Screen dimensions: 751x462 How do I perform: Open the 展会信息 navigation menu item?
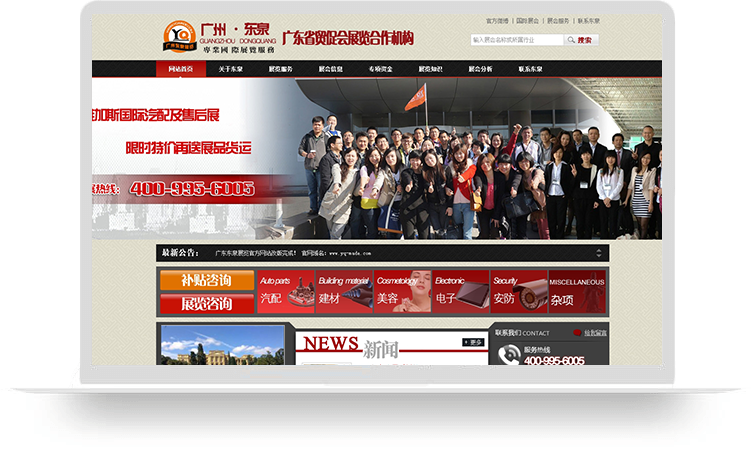pyautogui.click(x=330, y=69)
